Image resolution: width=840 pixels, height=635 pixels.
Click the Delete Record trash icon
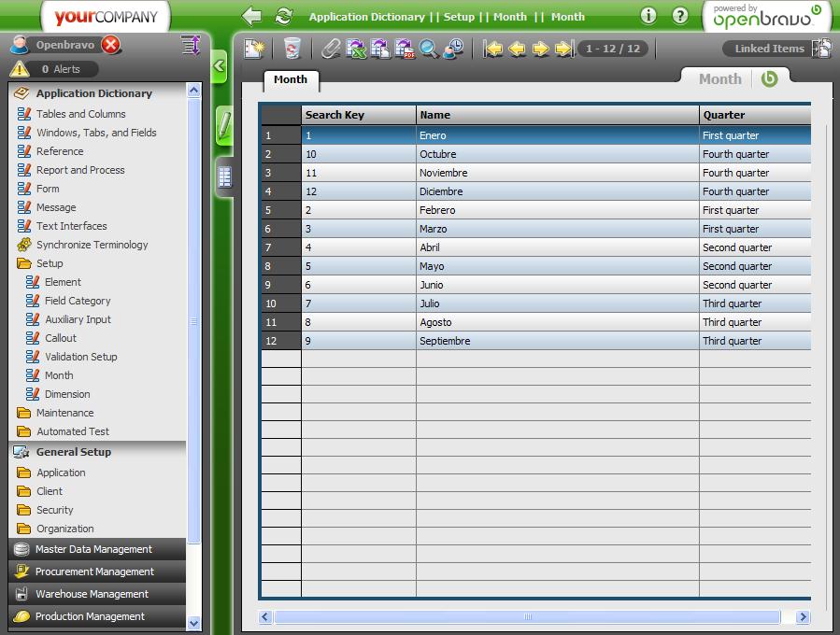tap(292, 49)
